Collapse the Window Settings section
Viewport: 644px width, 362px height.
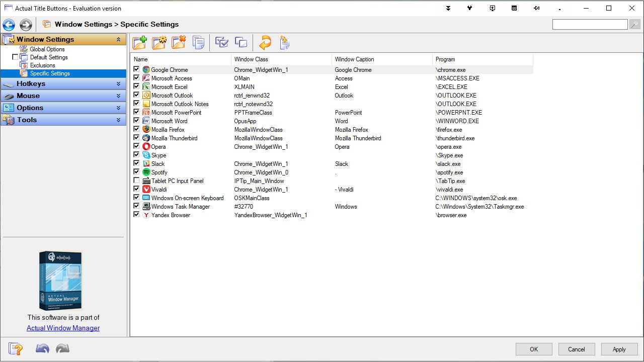(118, 39)
